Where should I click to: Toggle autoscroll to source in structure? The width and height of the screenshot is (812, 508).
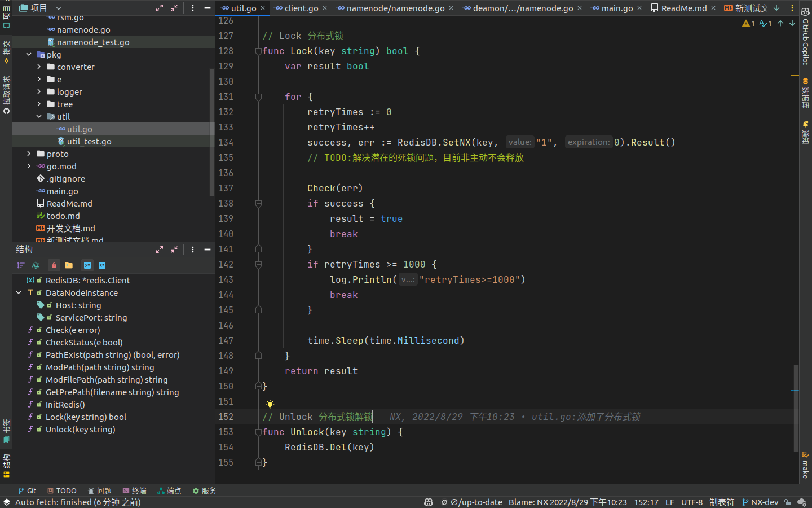click(87, 265)
